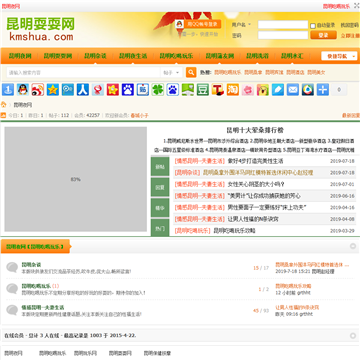Click the green picture share icon
The image size is (360, 360).
(187, 89)
